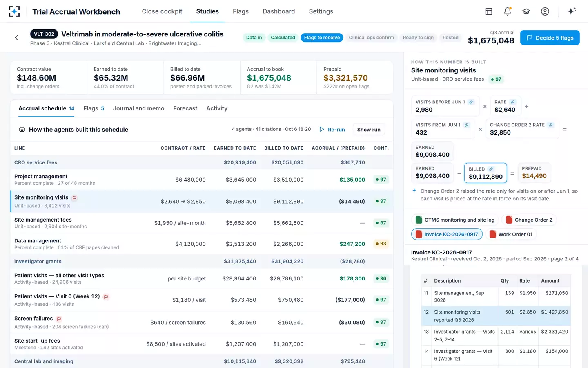Click the flag icon next to Screen failures
588x368 pixels.
tap(59, 319)
